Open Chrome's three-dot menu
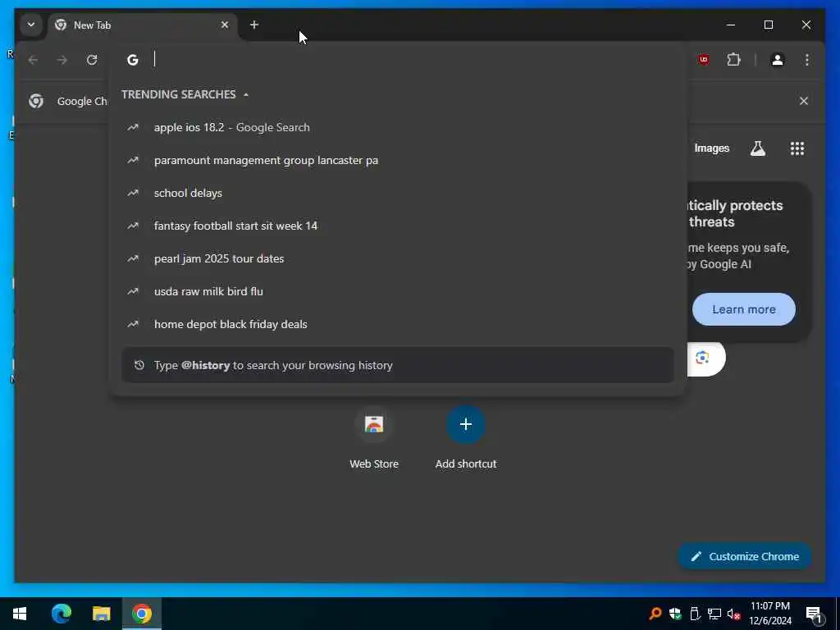 coord(807,59)
